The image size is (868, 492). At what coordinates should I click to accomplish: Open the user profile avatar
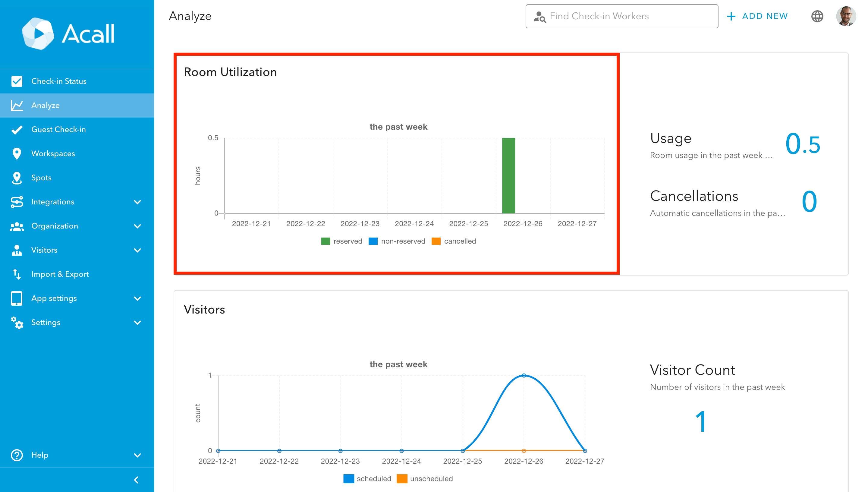[845, 16]
